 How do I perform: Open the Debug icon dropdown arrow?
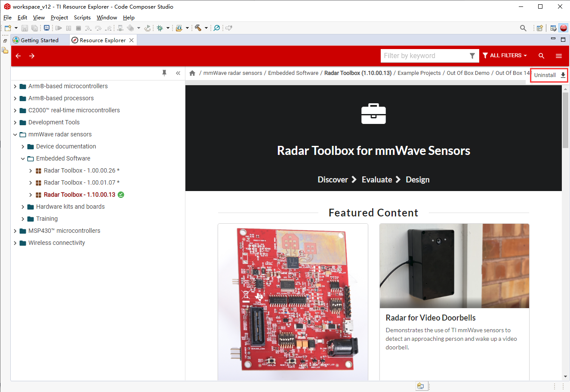(x=168, y=28)
